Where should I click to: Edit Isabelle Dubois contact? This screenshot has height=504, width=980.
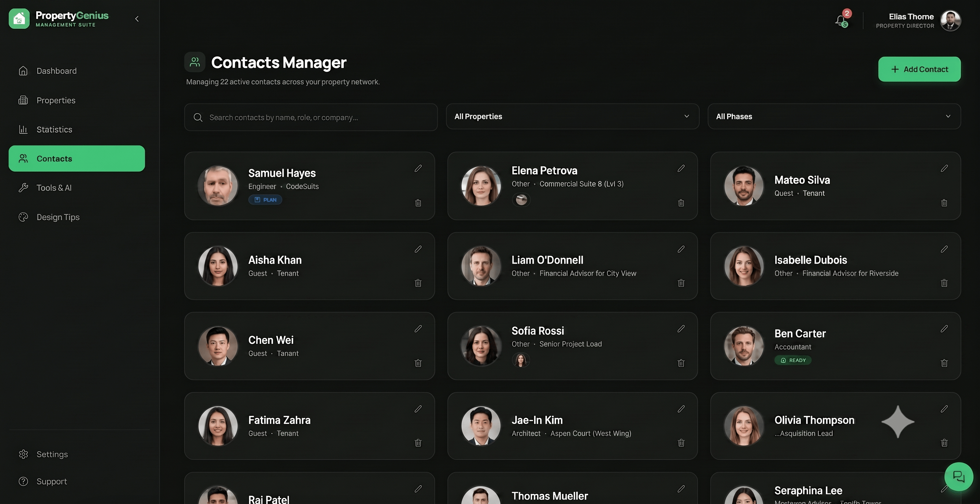(x=944, y=249)
